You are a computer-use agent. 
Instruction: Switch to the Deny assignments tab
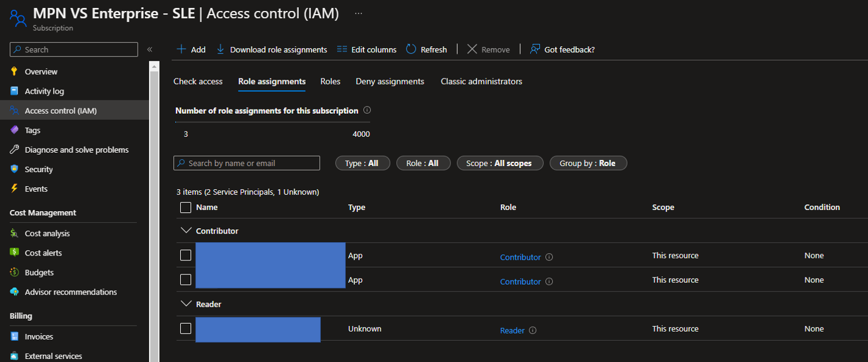click(x=390, y=82)
